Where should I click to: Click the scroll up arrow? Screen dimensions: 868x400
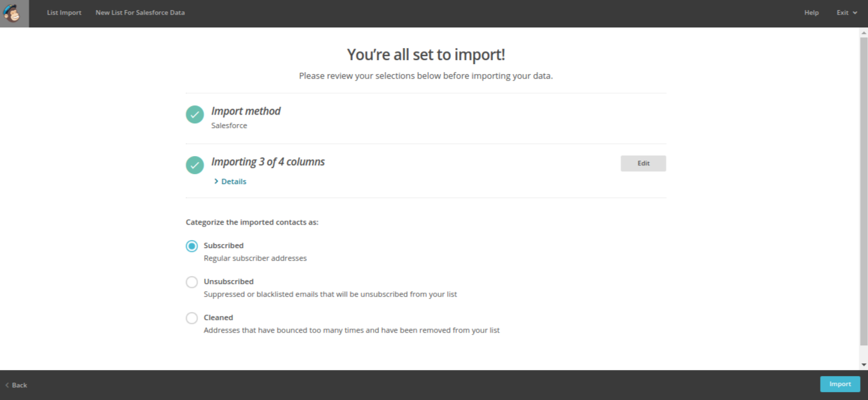pos(863,32)
